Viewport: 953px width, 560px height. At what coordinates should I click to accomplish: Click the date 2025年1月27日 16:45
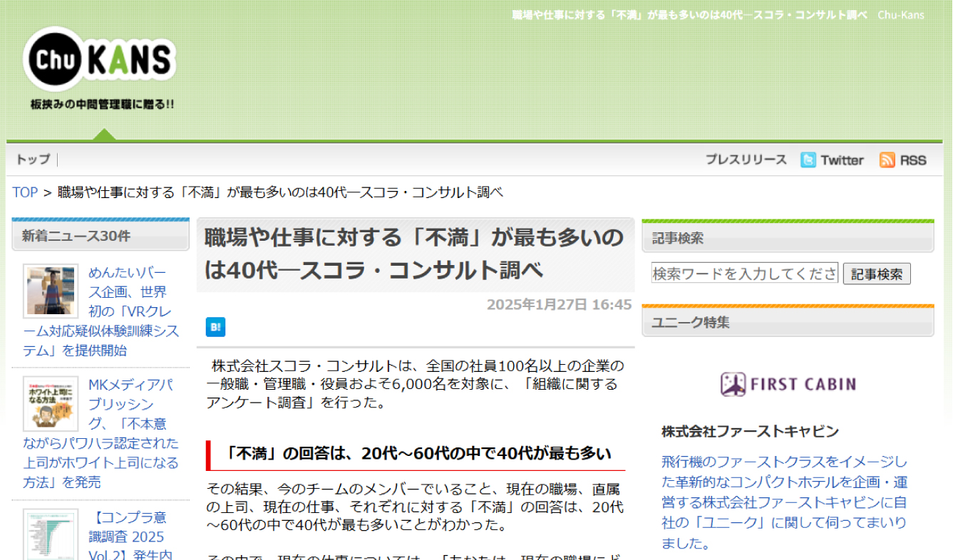[559, 305]
